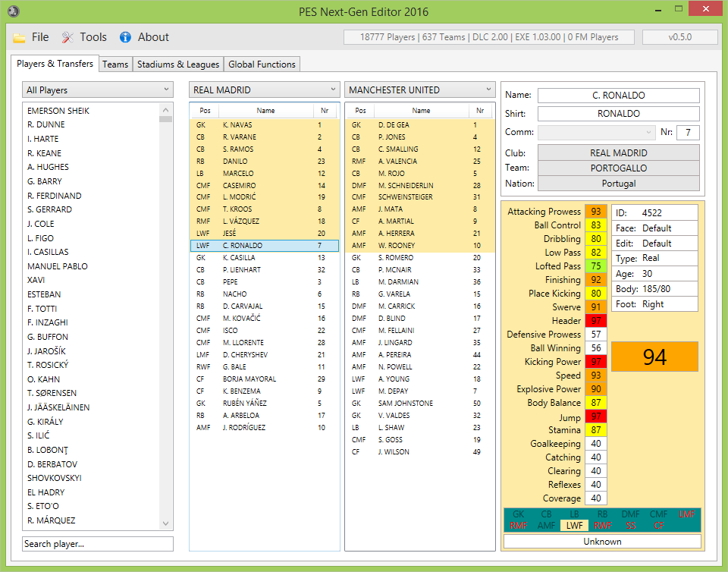This screenshot has height=572, width=728.
Task: Toggle the LMF position in position grid
Action: (x=687, y=514)
